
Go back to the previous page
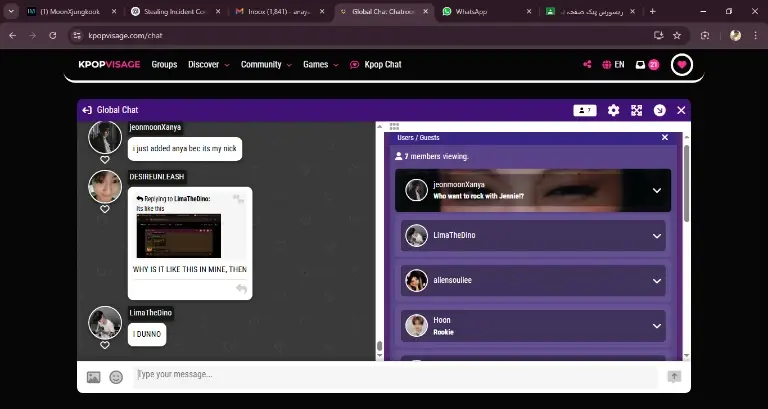tap(13, 35)
